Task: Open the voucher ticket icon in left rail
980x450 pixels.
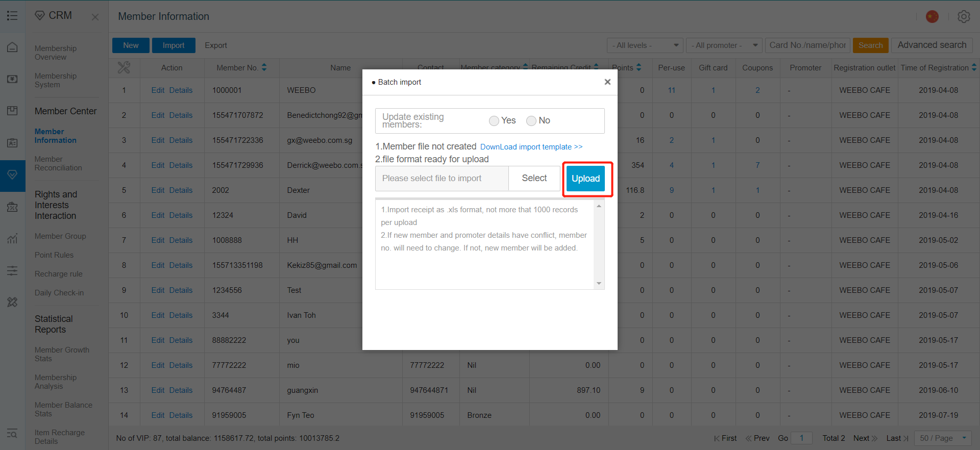Action: click(12, 207)
